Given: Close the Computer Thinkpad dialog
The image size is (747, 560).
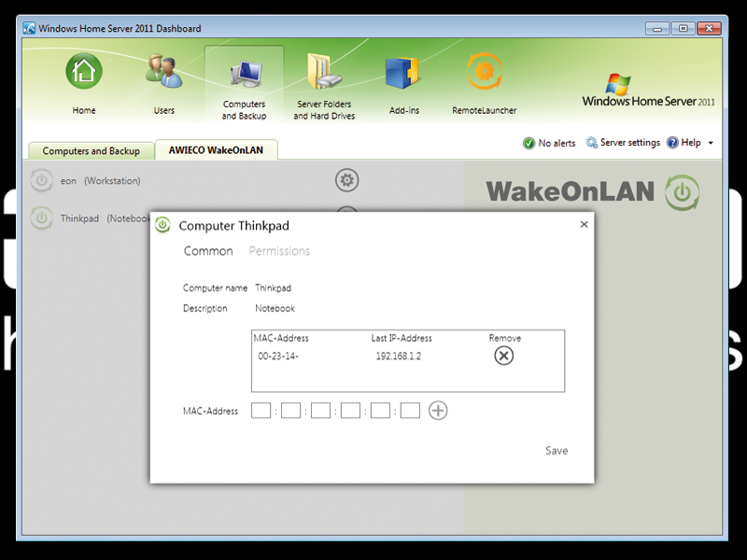Looking at the screenshot, I should [x=585, y=224].
